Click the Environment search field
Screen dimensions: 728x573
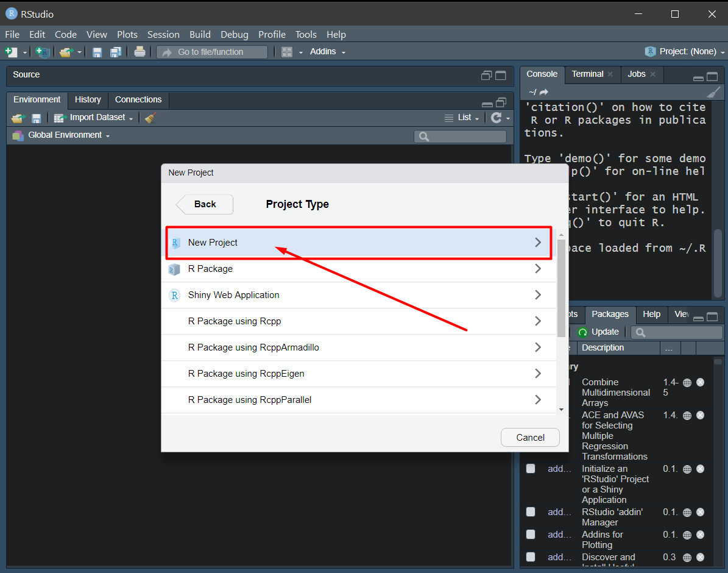click(x=460, y=136)
